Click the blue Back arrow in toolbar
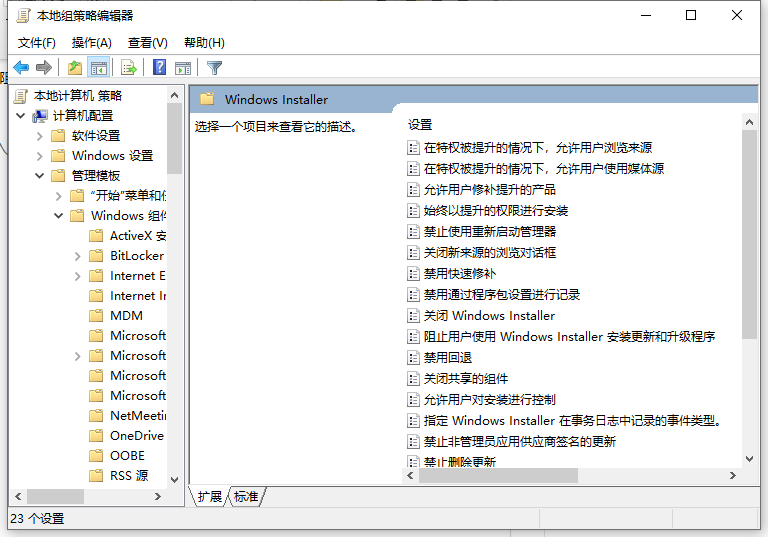Viewport: 768px width, 537px height. [x=21, y=68]
